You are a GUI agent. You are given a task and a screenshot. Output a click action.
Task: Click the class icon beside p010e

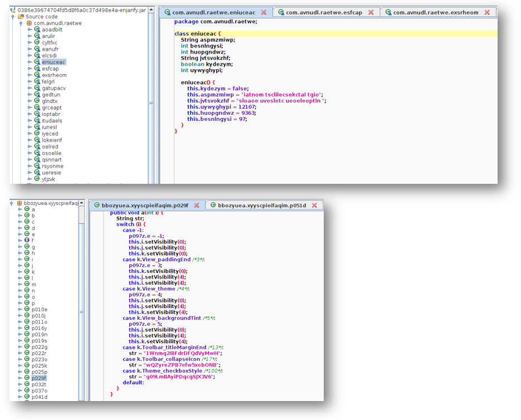26,309
